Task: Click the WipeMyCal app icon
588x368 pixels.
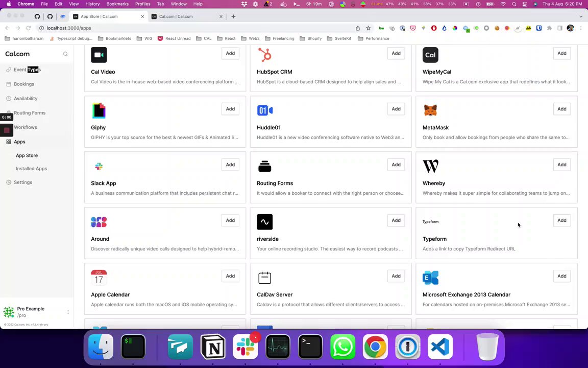Action: (x=430, y=55)
